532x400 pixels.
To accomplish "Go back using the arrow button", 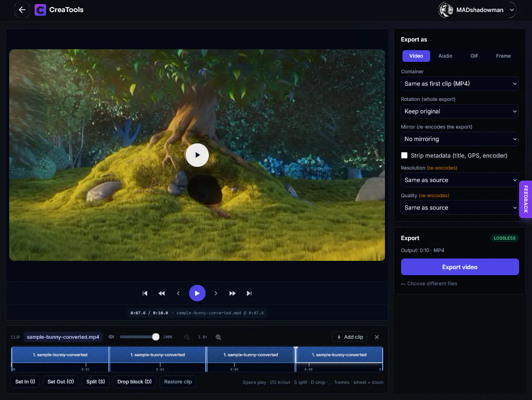I will coord(22,10).
